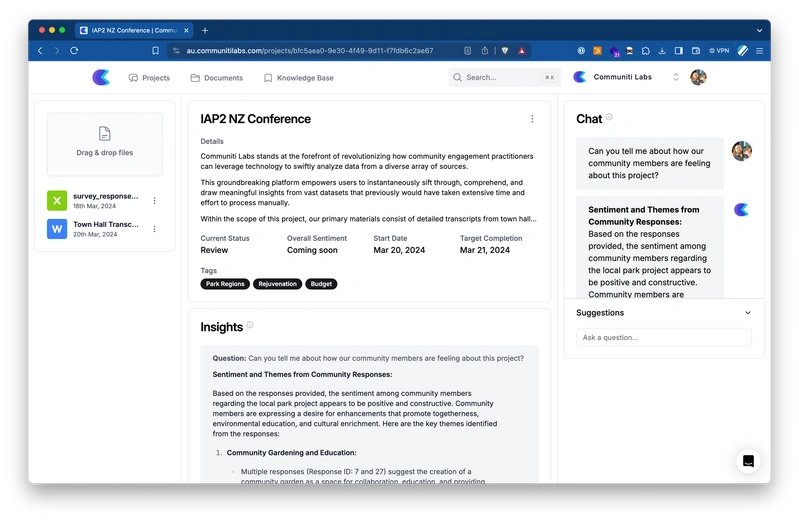Open the IAP2 NZ Conference project options menu
This screenshot has width=799, height=521.
click(532, 119)
